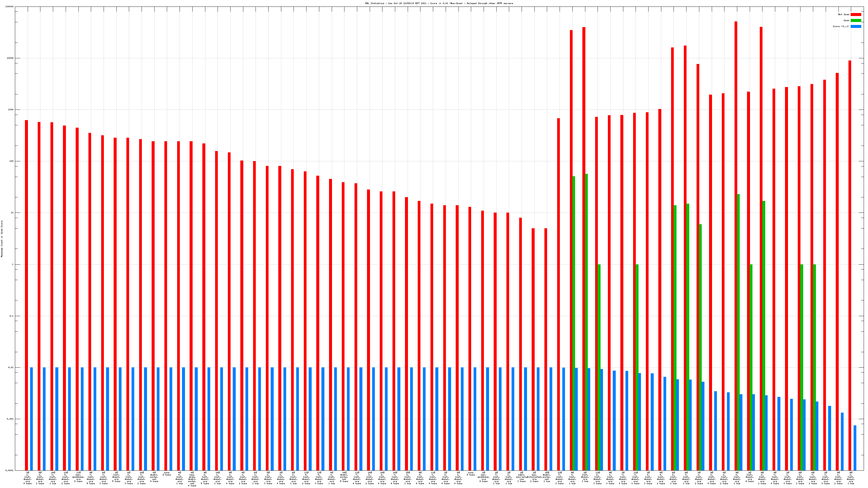This screenshot has width=868, height=488.
Task: Click zen.spamhaus.org 8 hops axis label
Action: pos(78,477)
